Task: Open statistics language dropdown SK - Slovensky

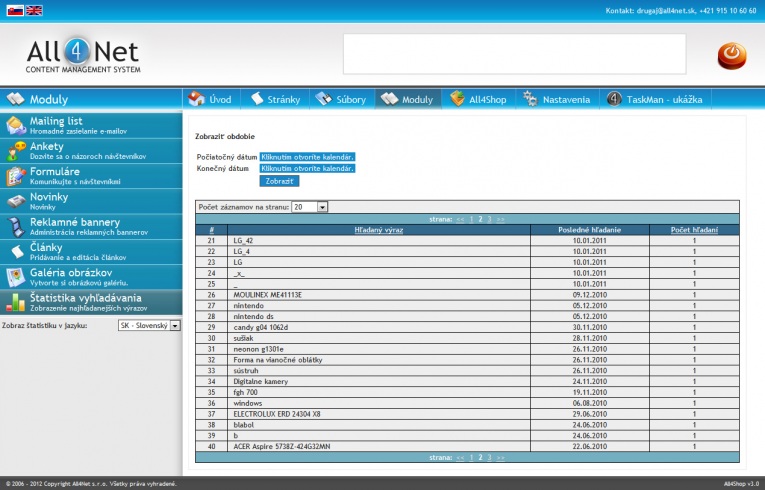Action: click(174, 325)
